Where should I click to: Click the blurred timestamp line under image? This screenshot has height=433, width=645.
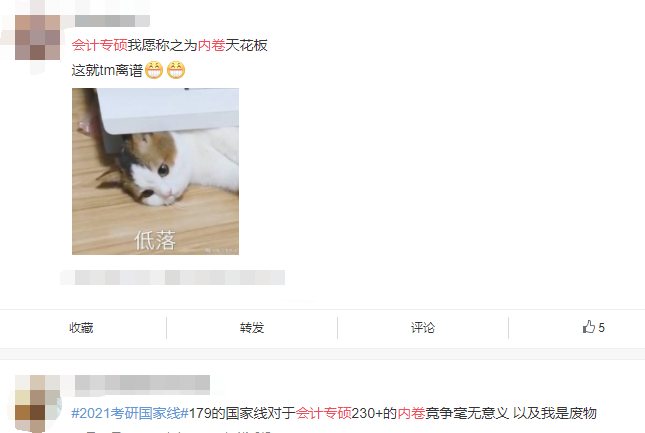pos(173,278)
